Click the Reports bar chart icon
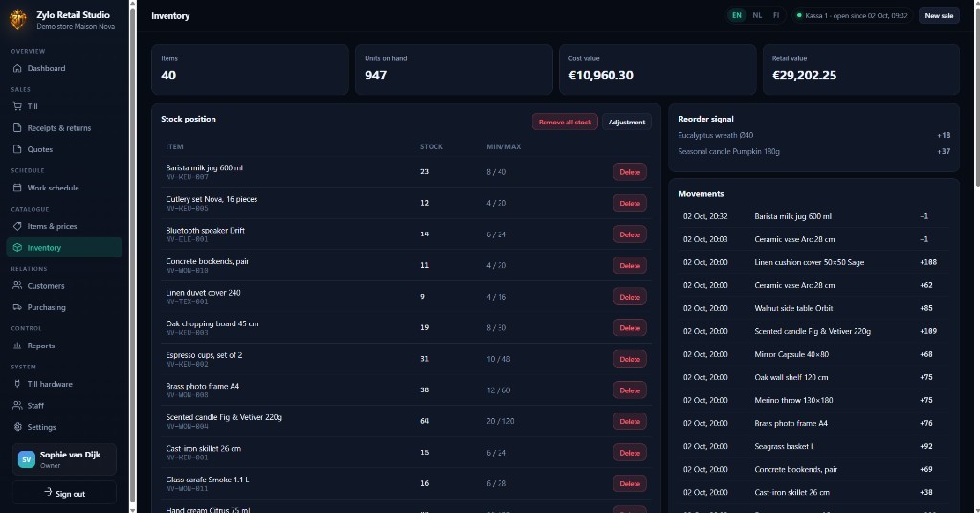 tap(17, 346)
